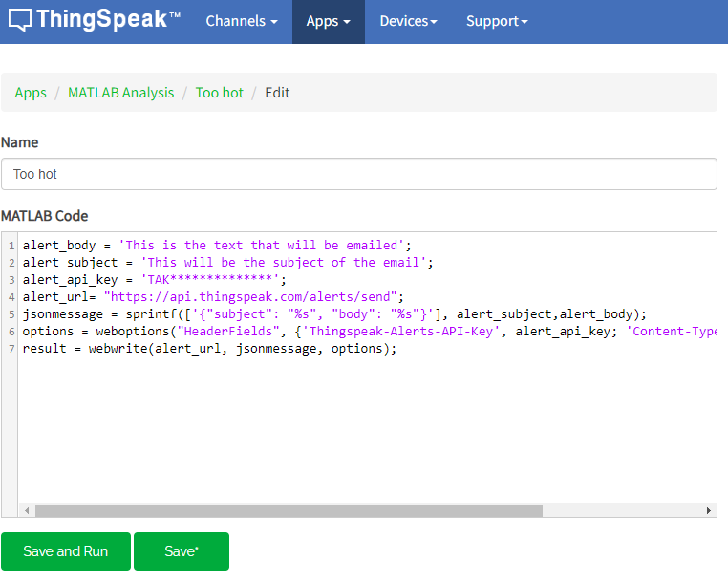This screenshot has width=728, height=582.
Task: Go to Apps breadcrumb link
Action: [31, 93]
